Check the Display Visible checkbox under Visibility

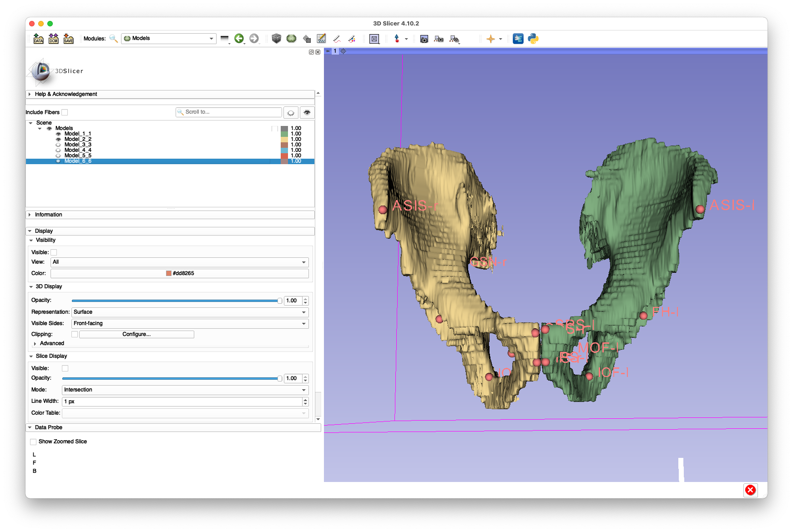(x=54, y=252)
